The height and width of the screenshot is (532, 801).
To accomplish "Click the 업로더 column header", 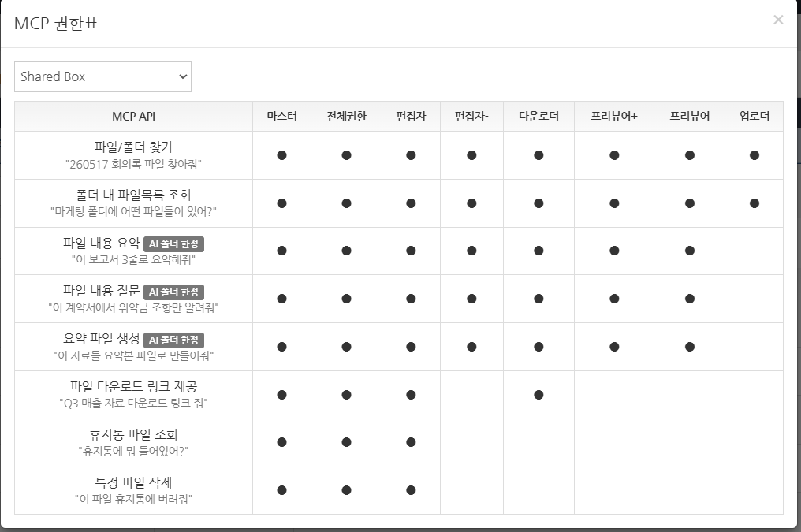I will tap(754, 117).
